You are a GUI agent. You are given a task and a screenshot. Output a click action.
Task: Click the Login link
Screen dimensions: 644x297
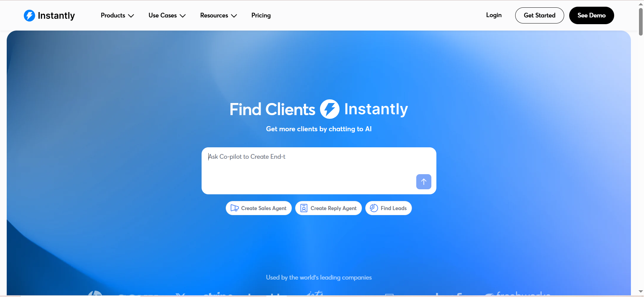[494, 15]
